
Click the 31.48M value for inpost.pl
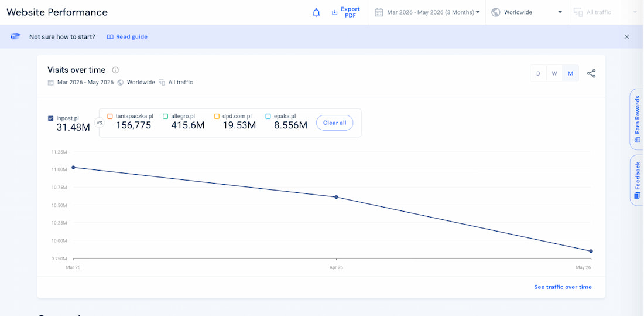click(x=73, y=128)
